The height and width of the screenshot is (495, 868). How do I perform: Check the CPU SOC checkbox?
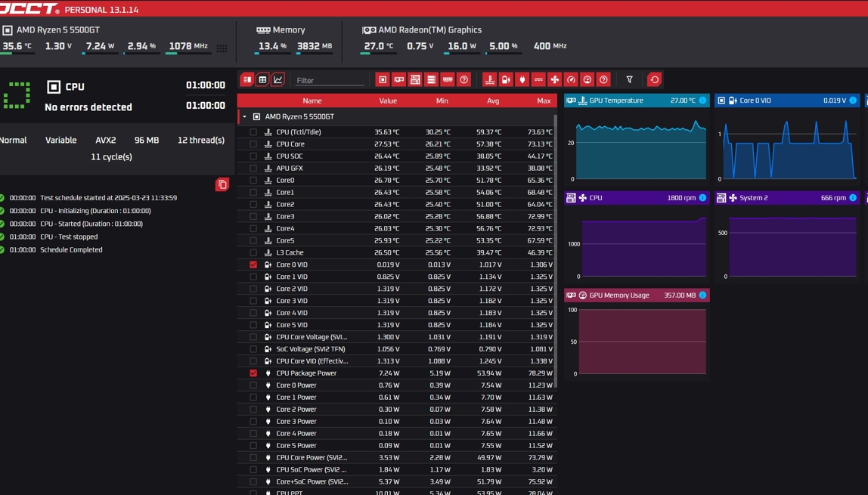(253, 156)
